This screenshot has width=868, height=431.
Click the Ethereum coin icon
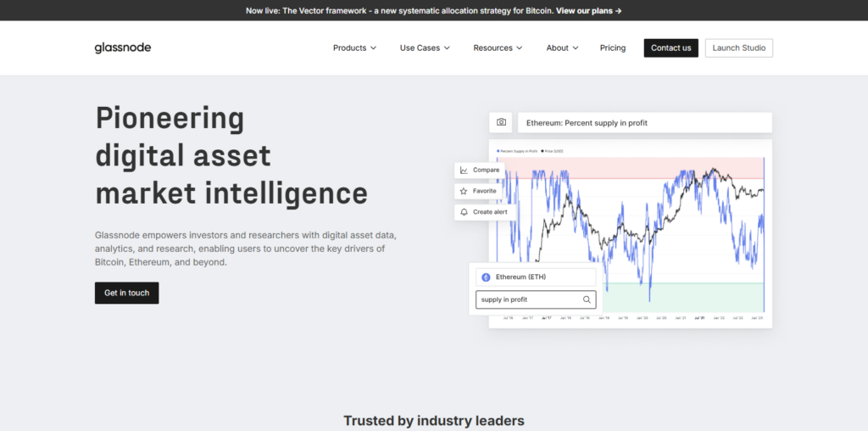[486, 277]
